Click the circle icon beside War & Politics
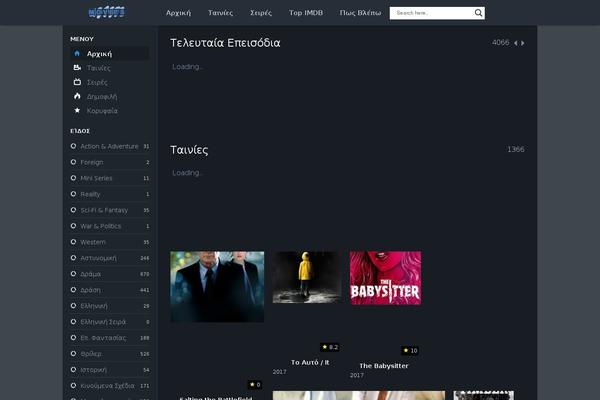The height and width of the screenshot is (400, 600). click(73, 226)
